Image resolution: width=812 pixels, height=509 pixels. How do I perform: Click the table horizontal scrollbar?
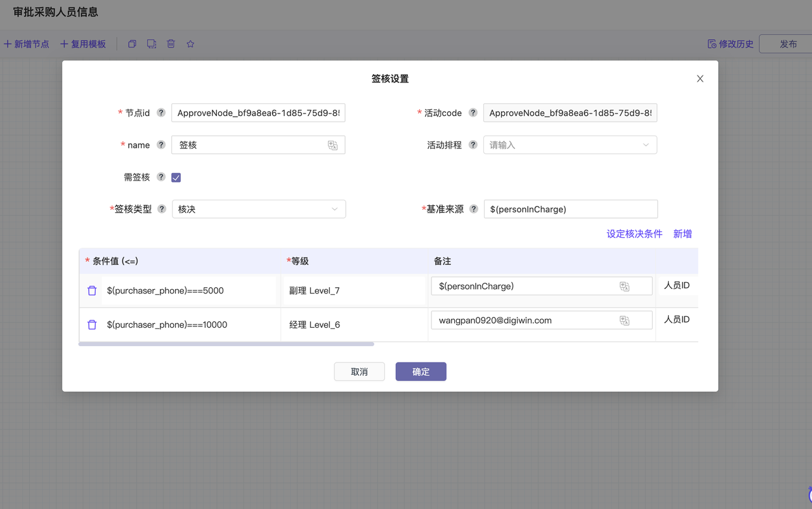(226, 344)
